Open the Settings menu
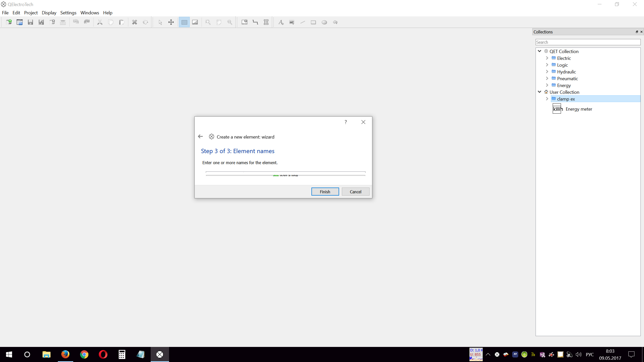 68,13
